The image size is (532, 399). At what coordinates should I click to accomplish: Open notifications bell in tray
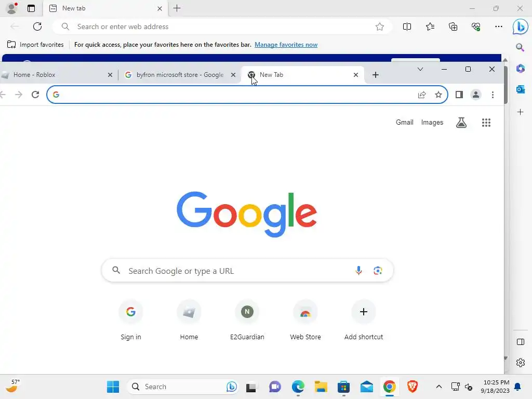pyautogui.click(x=517, y=387)
